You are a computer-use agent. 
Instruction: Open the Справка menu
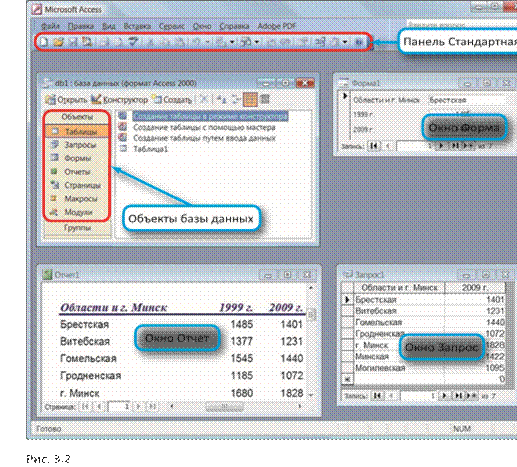point(234,26)
